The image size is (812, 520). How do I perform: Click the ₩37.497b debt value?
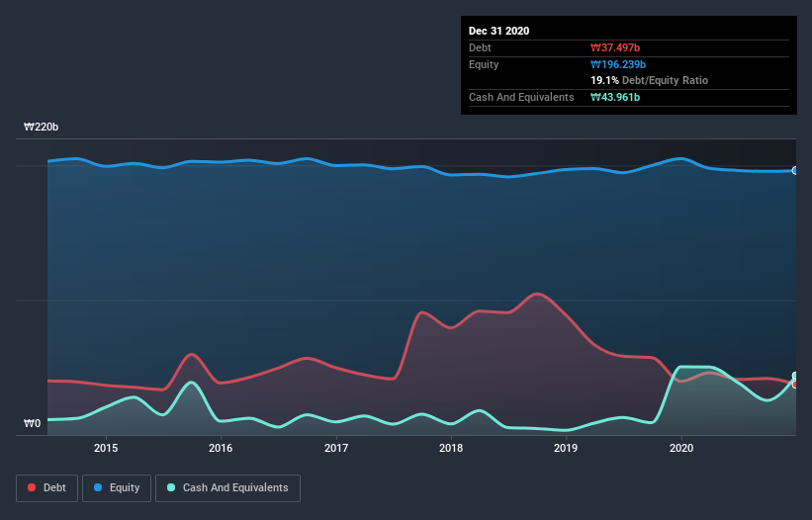(x=615, y=47)
